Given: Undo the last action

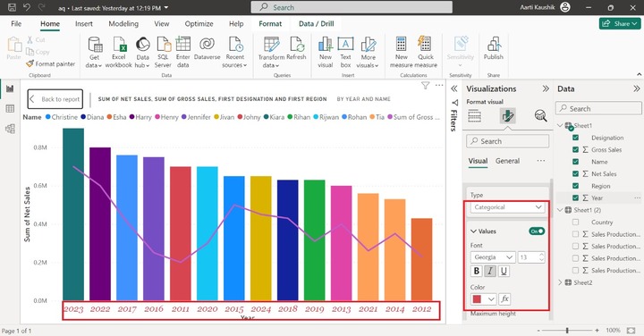Looking at the screenshot, I should [27, 7].
